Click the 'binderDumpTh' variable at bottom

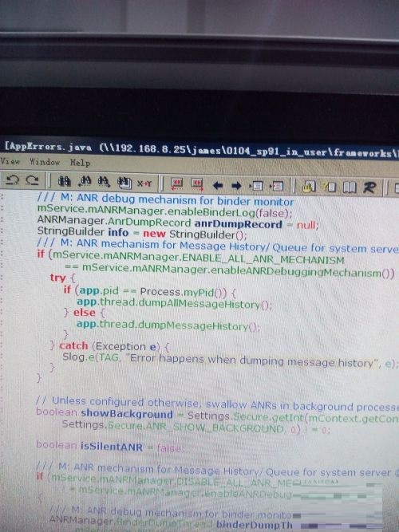pyautogui.click(x=255, y=525)
